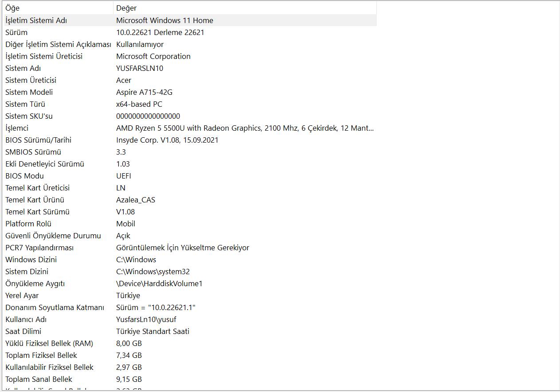The image size is (560, 392).
Task: Select the Saat Dilimi row label
Action: pyautogui.click(x=23, y=331)
